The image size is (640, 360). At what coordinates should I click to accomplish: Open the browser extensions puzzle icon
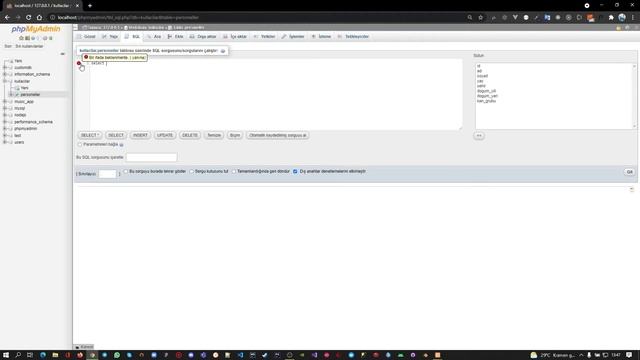point(611,18)
